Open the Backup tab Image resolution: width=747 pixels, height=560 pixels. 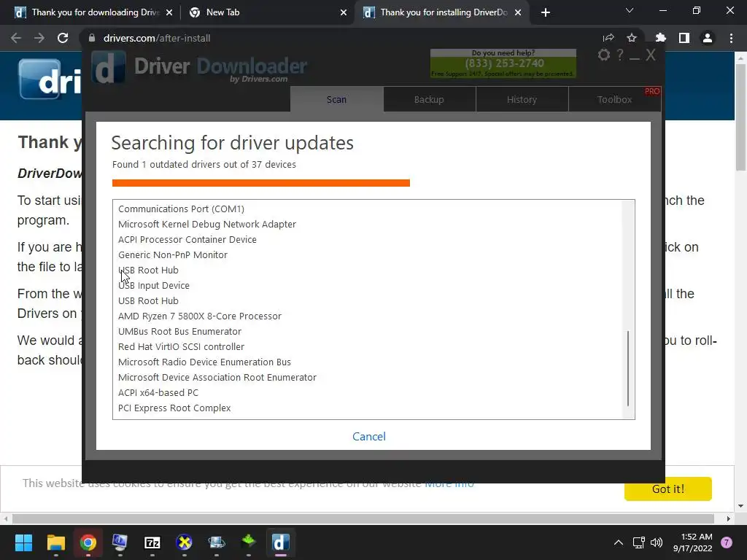click(x=429, y=99)
